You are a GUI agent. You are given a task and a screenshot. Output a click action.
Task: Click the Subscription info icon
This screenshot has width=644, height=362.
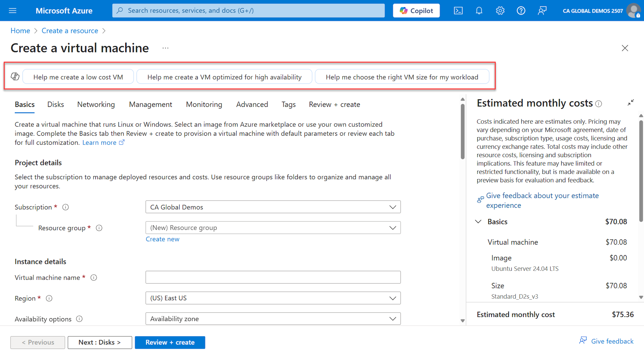point(66,207)
